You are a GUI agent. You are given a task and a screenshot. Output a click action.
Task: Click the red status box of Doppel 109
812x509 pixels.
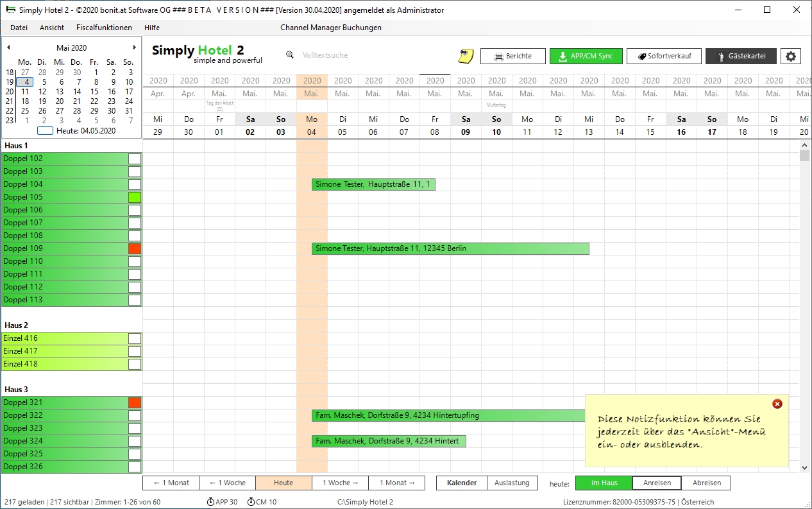pyautogui.click(x=135, y=248)
